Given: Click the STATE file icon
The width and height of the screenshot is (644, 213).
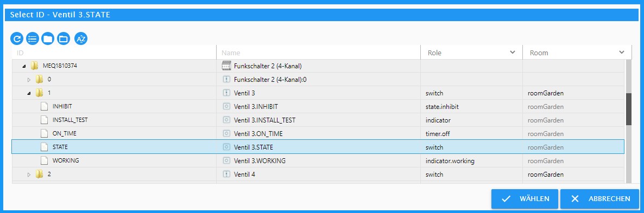Looking at the screenshot, I should click(x=45, y=147).
